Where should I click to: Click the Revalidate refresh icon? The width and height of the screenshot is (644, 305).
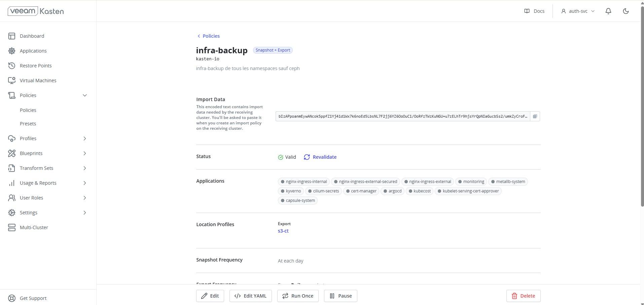(x=307, y=157)
